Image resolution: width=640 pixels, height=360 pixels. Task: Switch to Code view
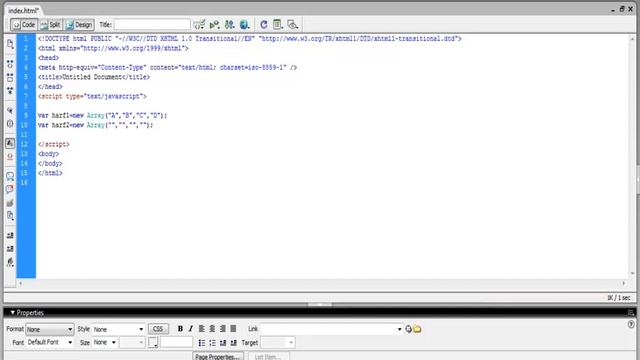24,25
